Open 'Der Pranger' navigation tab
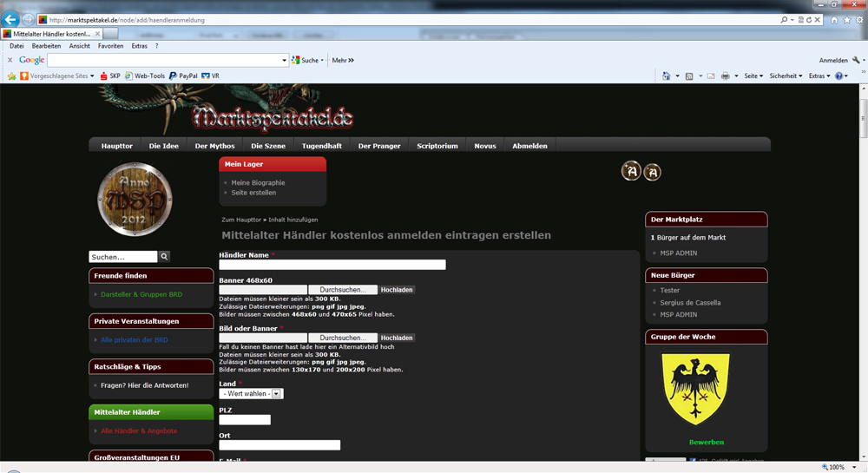 tap(378, 146)
